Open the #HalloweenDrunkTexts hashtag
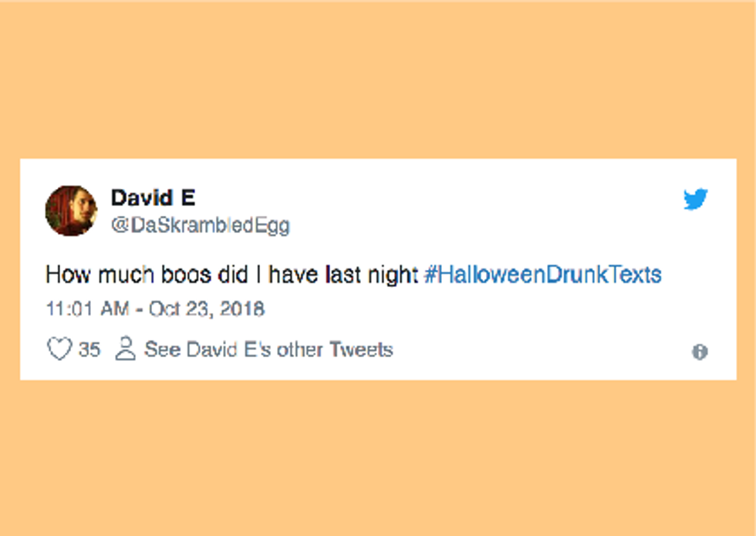The width and height of the screenshot is (756, 536). 542,275
